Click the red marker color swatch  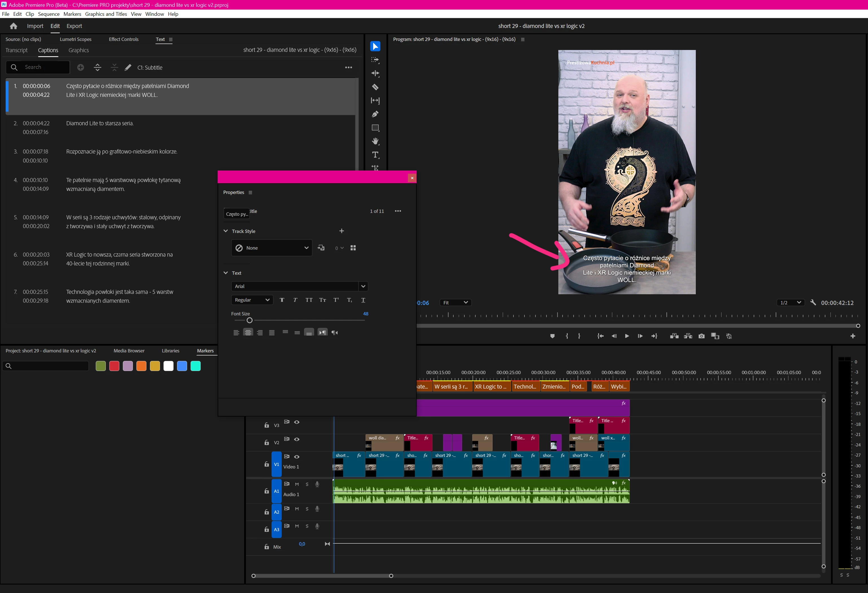pyautogui.click(x=114, y=366)
